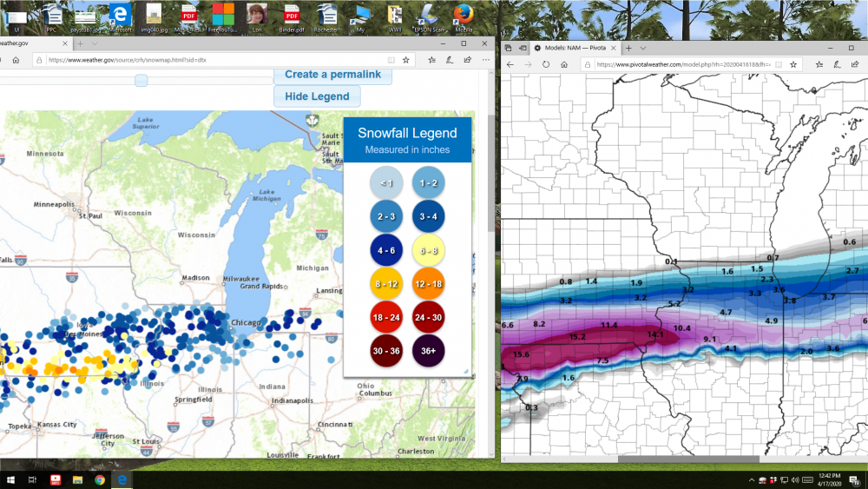
Task: Open volume control in system tray
Action: click(x=795, y=480)
